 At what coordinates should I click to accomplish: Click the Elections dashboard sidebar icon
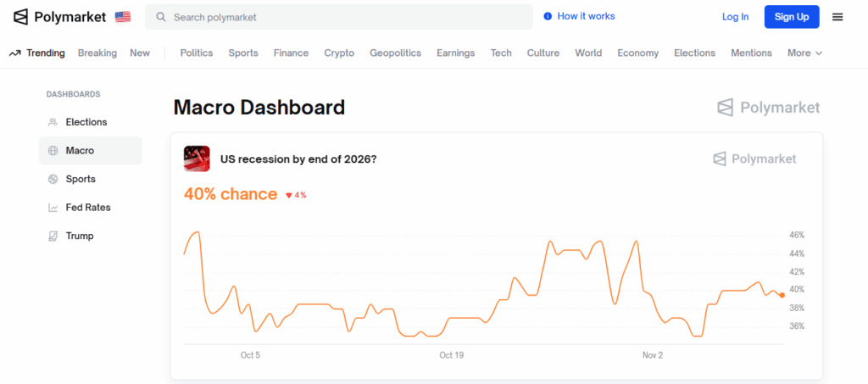point(53,122)
